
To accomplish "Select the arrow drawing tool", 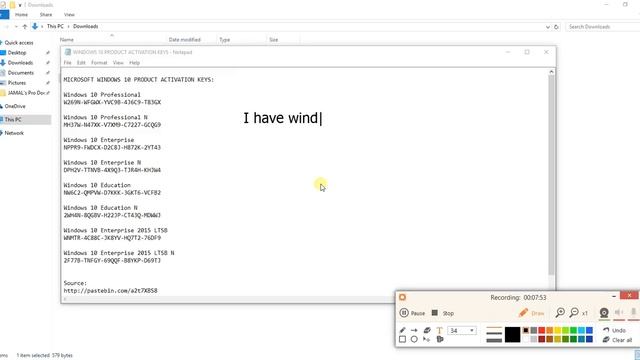I will tap(414, 330).
